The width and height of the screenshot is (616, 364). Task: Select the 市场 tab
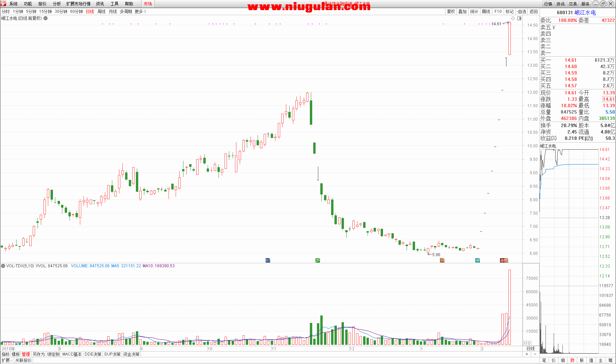click(x=148, y=4)
